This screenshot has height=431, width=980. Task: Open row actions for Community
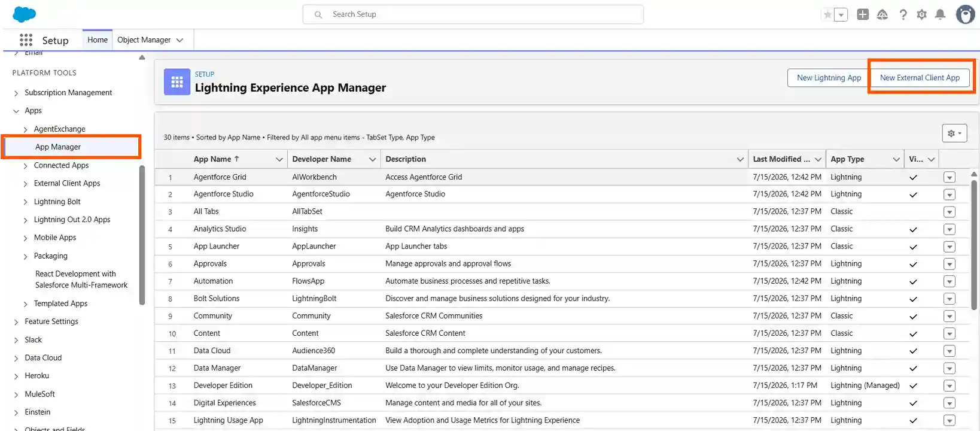(949, 316)
